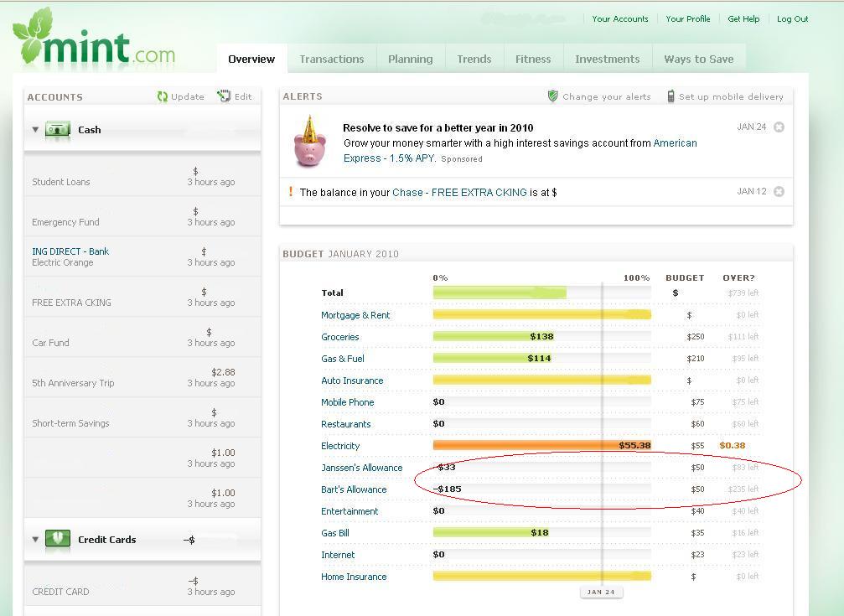Image resolution: width=844 pixels, height=616 pixels.
Task: Click Log Out
Action: click(x=792, y=18)
